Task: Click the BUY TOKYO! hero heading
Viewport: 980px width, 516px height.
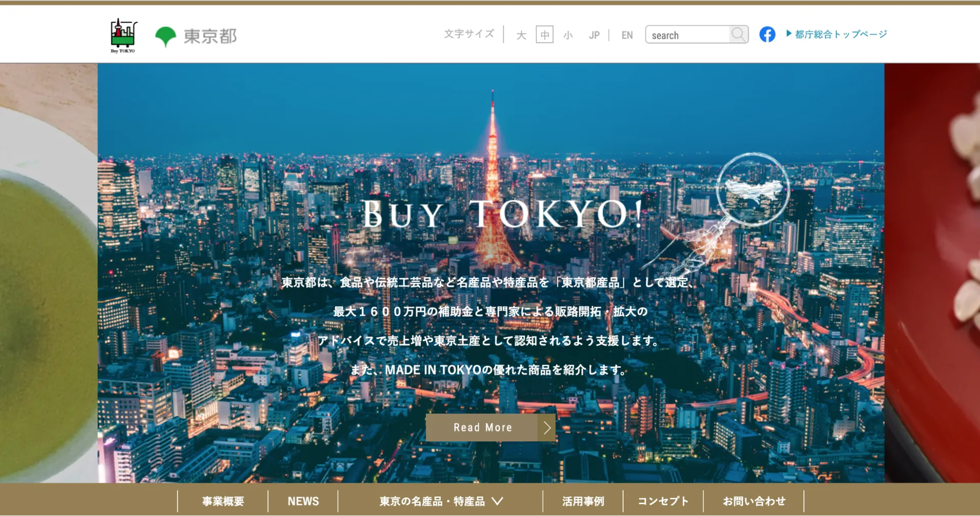Action: (503, 214)
